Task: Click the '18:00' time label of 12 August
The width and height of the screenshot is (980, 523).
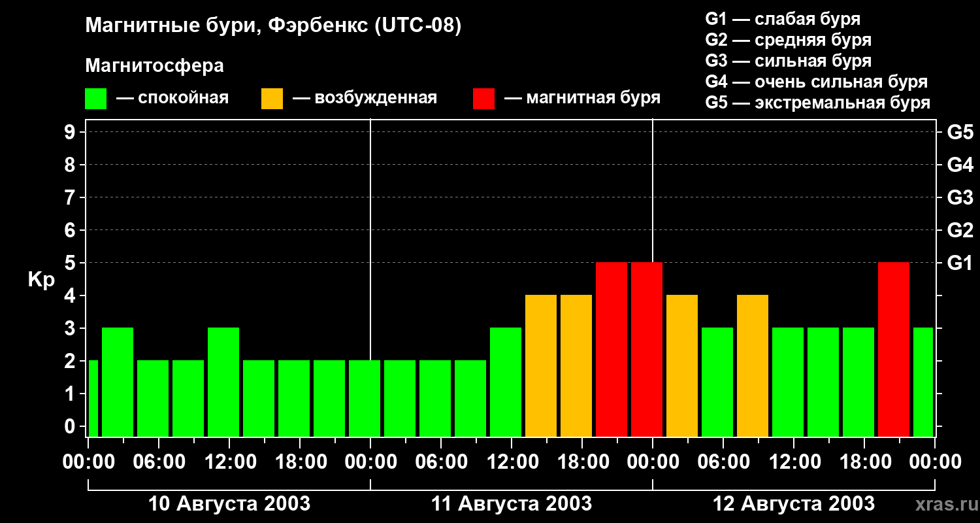Action: tap(864, 462)
